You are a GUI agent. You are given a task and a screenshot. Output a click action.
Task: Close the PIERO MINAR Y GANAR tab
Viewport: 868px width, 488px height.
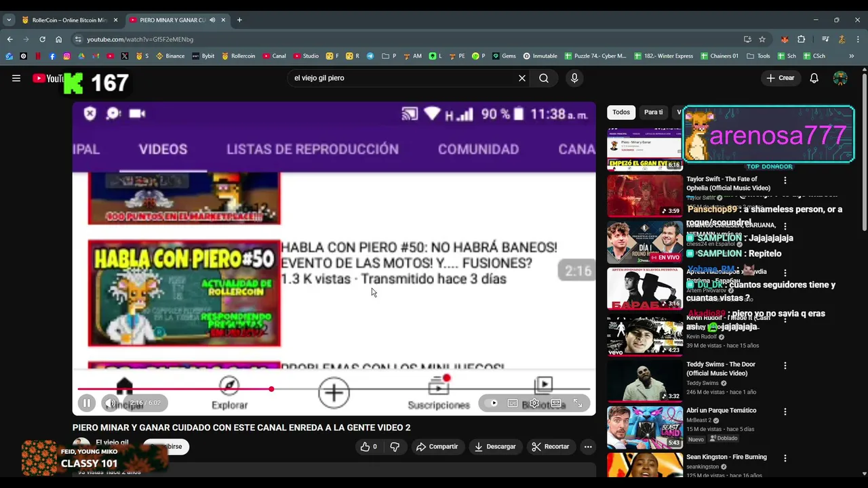223,20
